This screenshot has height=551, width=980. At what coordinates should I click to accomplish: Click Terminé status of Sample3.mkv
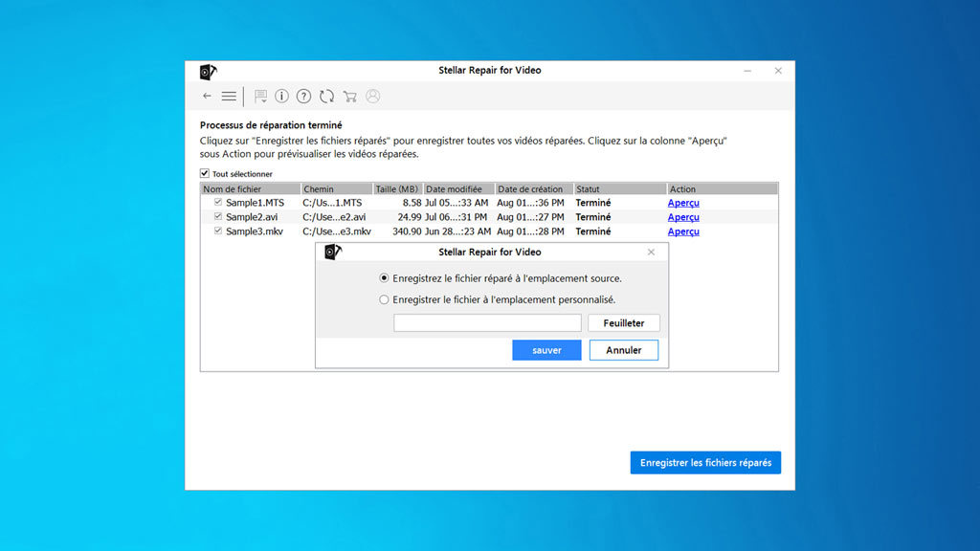(593, 231)
